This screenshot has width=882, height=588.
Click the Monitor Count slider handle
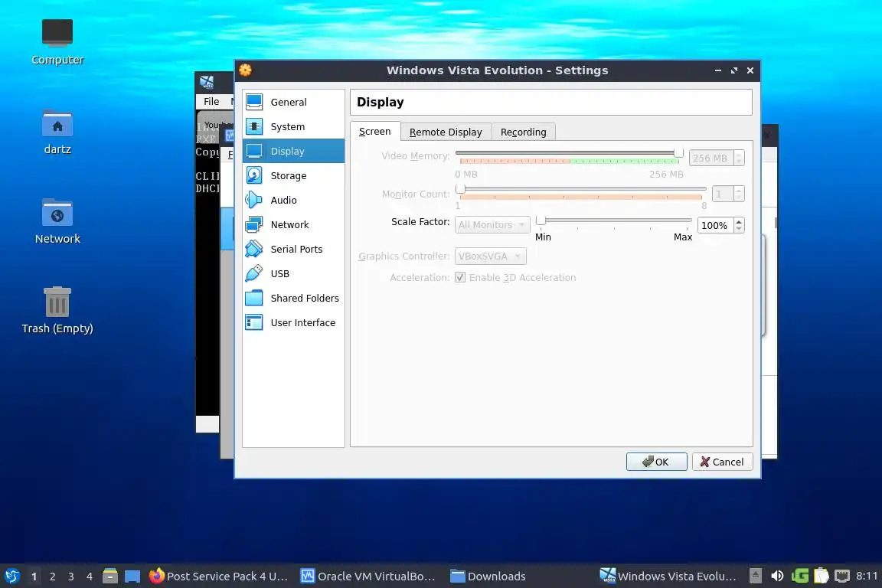point(461,189)
